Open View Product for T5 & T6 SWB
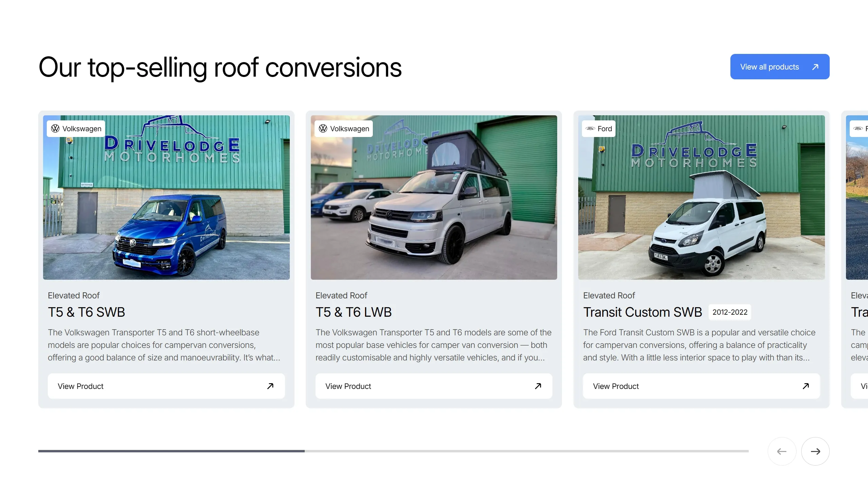Screen dimensions: 868x491 pos(166,386)
